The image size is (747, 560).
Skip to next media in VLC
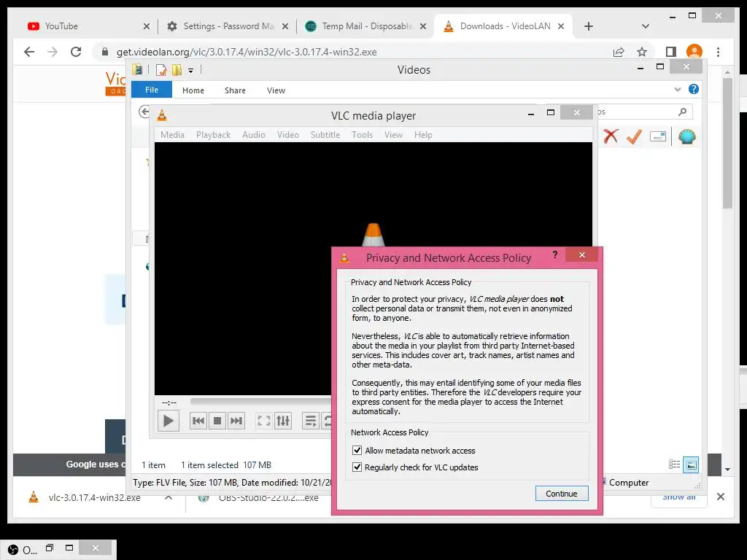[236, 421]
